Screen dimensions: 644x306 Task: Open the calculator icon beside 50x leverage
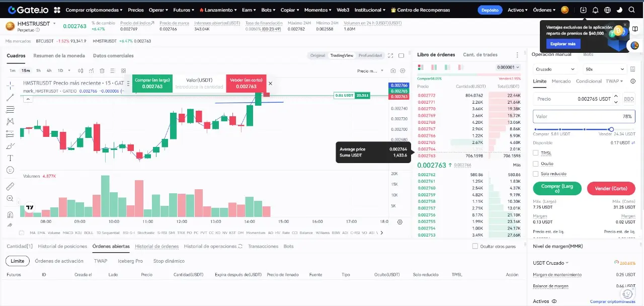point(633,69)
